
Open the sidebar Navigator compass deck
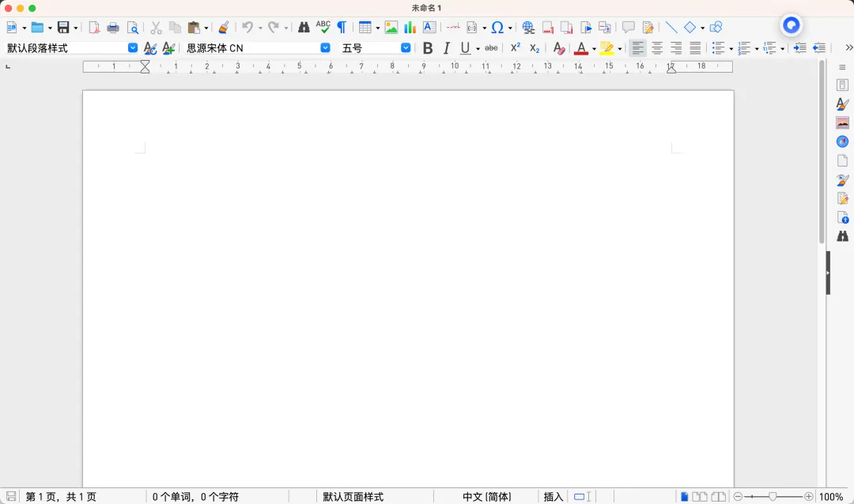(842, 141)
